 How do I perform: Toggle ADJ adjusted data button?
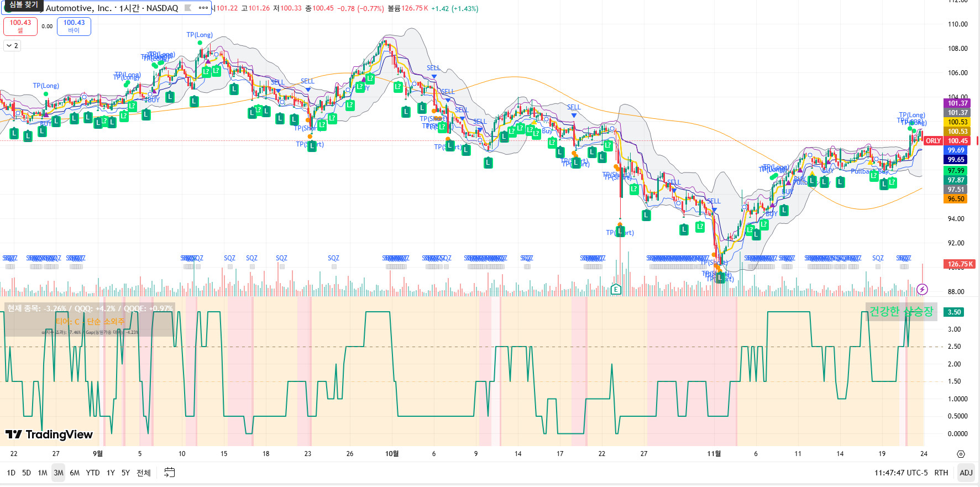(x=966, y=473)
